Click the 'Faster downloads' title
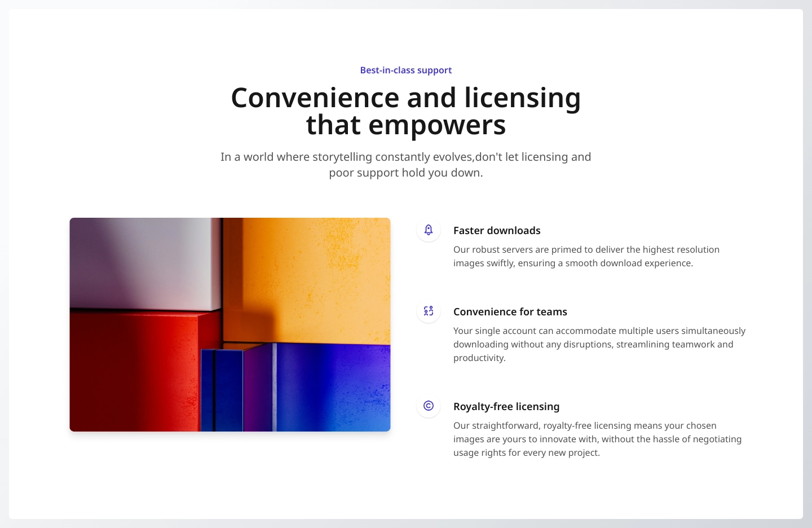 point(497,230)
